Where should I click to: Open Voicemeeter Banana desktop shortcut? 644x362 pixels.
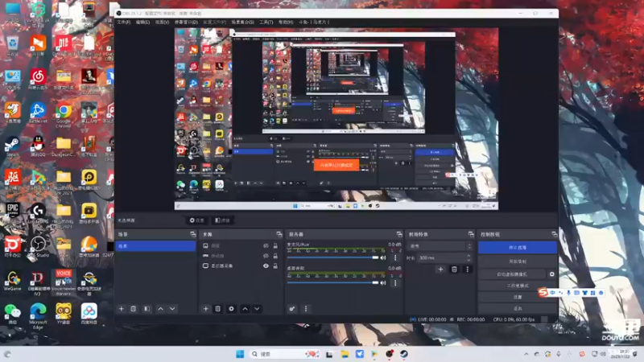click(x=64, y=282)
